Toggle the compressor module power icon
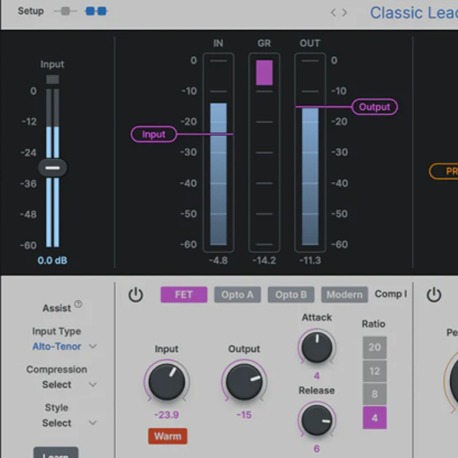This screenshot has height=458, width=458. [136, 295]
